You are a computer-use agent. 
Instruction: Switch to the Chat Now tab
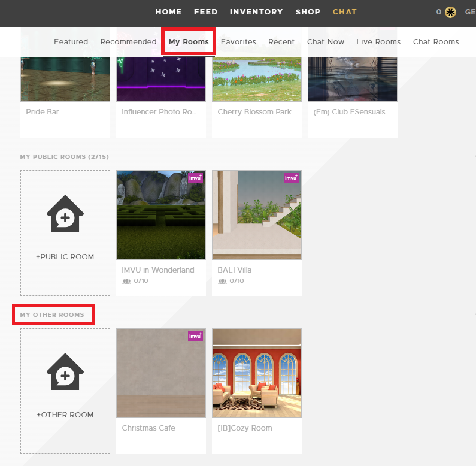(326, 41)
